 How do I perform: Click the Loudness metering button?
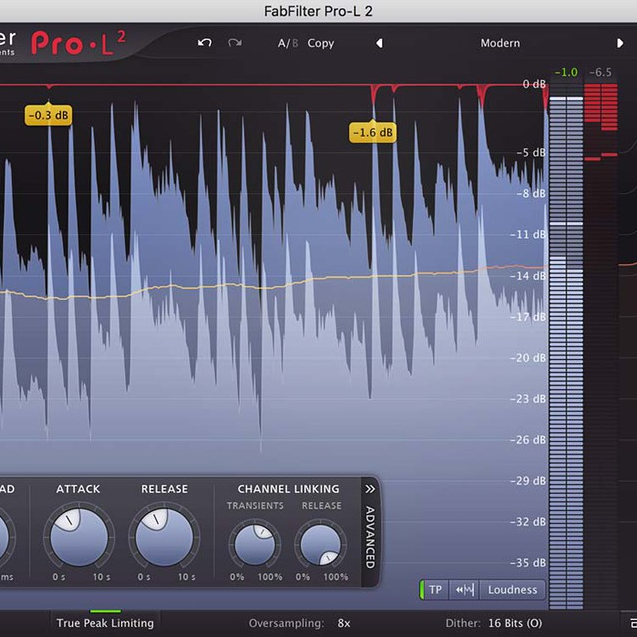tap(512, 590)
